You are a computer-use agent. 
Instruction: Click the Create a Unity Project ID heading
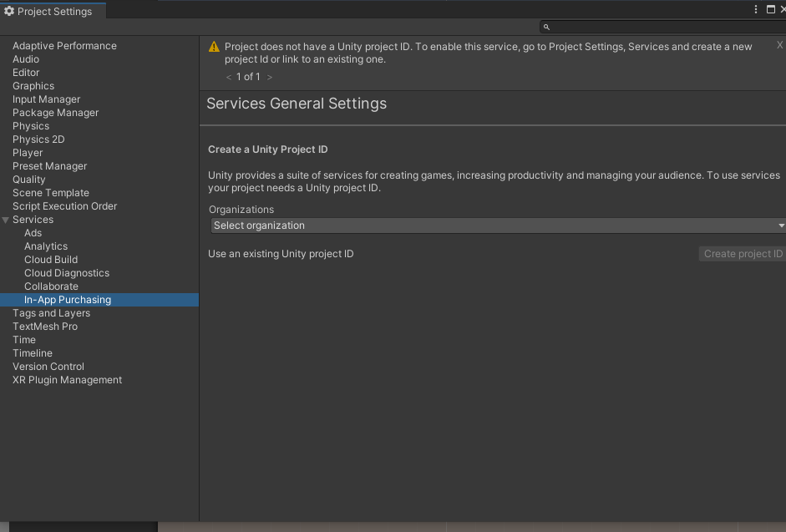click(267, 149)
